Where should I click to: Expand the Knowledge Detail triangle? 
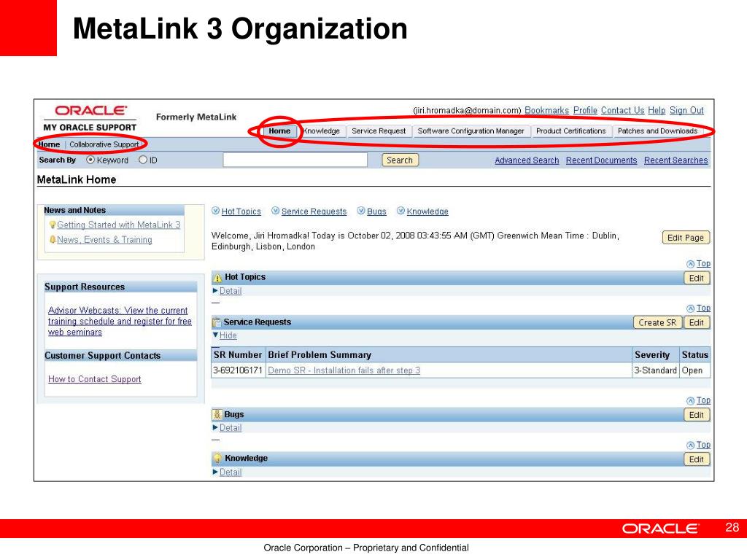tap(215, 472)
